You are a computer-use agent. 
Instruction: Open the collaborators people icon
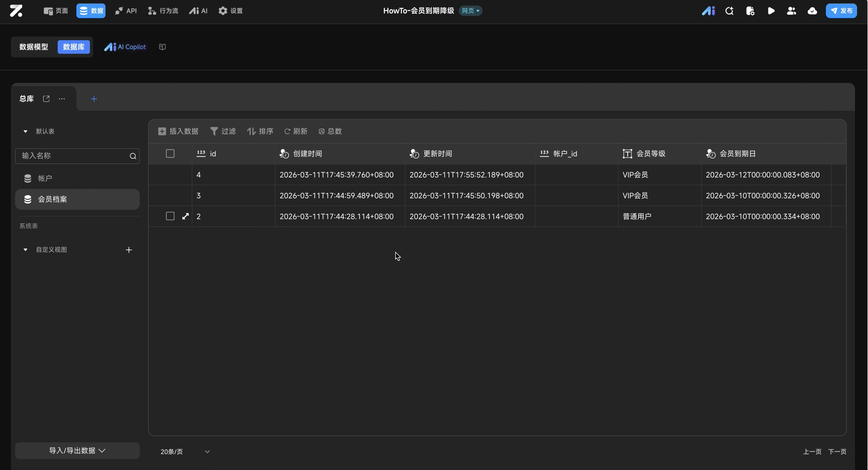tap(791, 11)
